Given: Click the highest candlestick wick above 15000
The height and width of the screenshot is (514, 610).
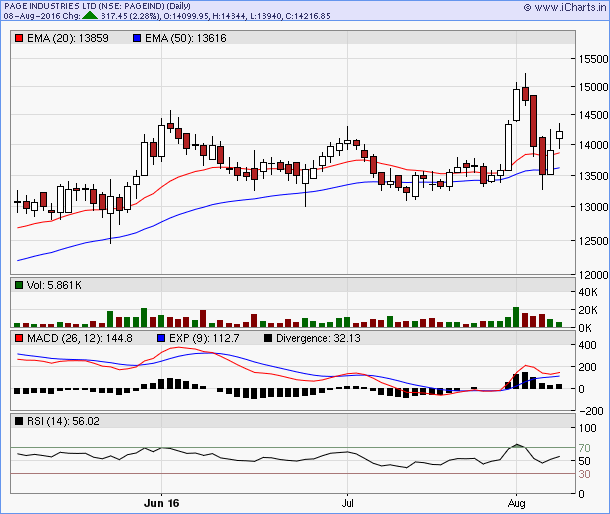Looking at the screenshot, I should 526,80.
